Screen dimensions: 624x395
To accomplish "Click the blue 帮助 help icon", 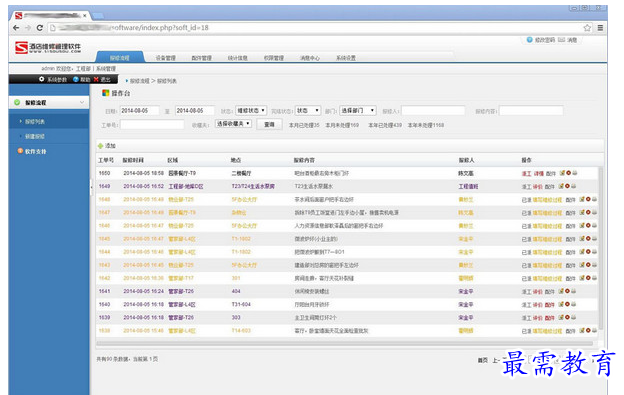I will point(76,79).
